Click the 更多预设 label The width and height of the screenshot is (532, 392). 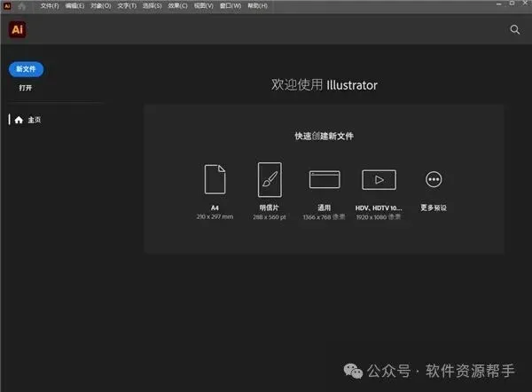click(x=434, y=208)
